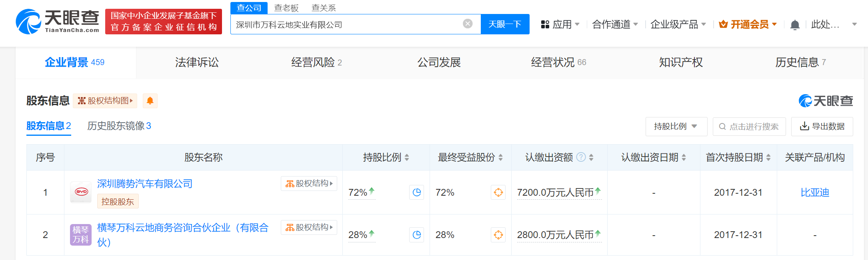Sort by 首次持股日期 column arrows
This screenshot has width=868, height=260.
768,157
